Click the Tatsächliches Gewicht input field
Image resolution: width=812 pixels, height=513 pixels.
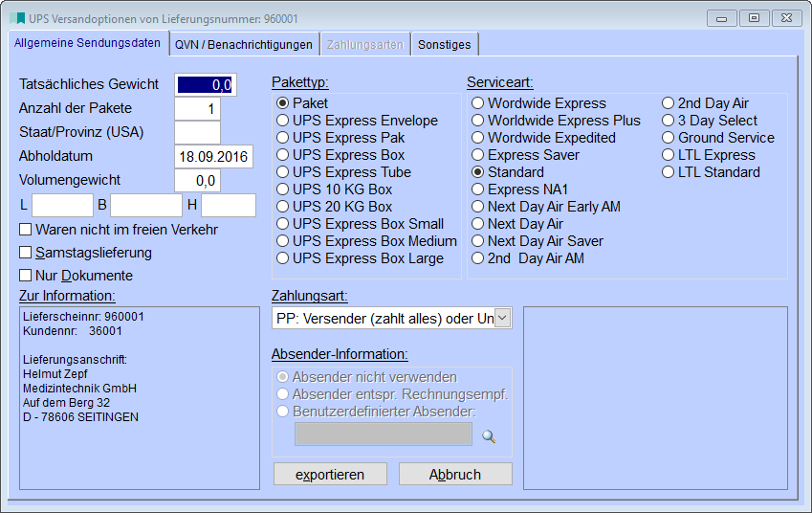pos(205,85)
